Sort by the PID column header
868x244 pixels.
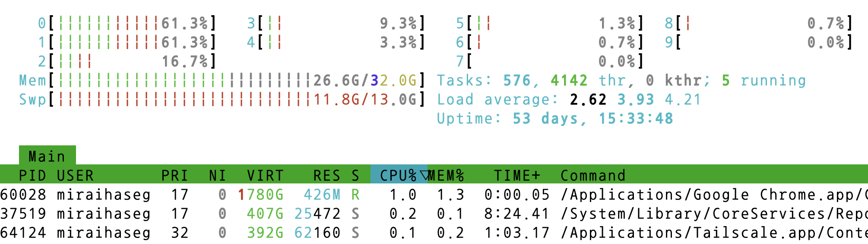tap(32, 175)
